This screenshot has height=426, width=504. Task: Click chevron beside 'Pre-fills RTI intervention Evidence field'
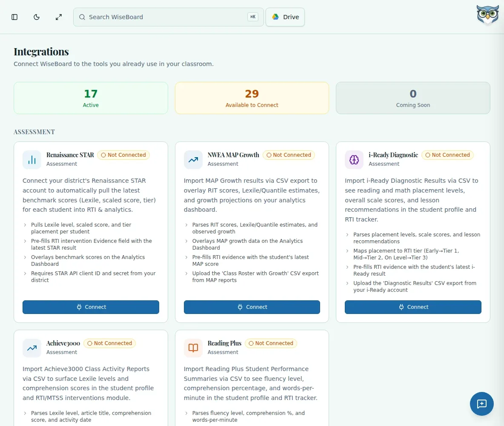pyautogui.click(x=25, y=241)
